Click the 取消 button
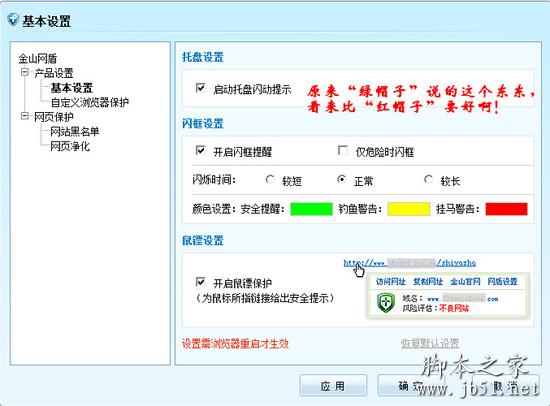Viewport: 550px width, 406px height. pos(505,386)
